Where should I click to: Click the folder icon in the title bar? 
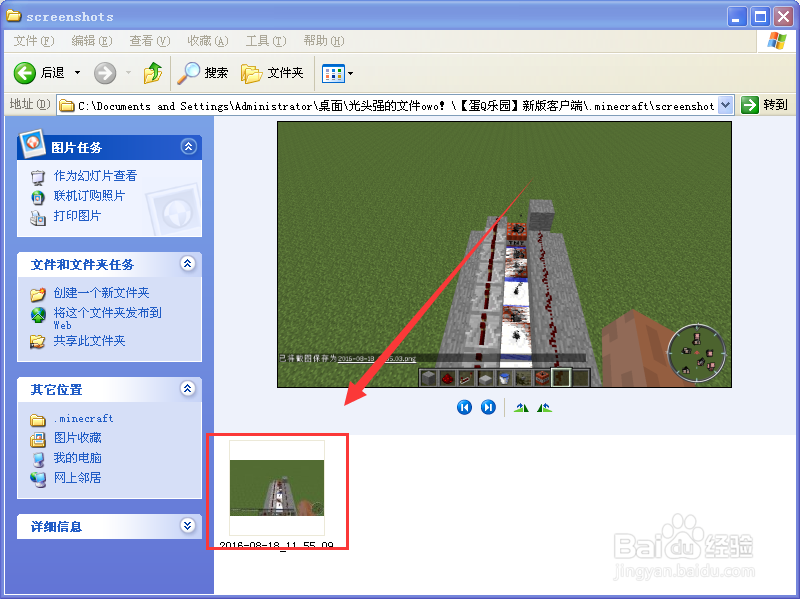point(14,16)
